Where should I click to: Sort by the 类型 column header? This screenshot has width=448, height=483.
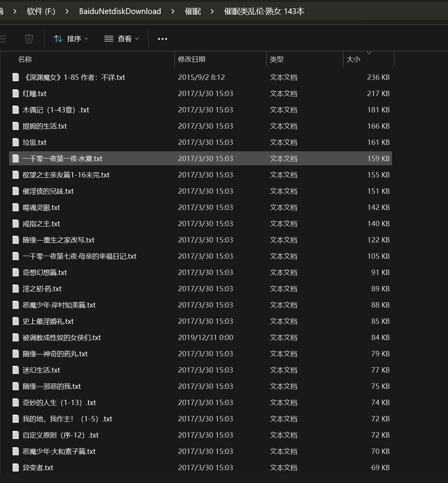[x=276, y=59]
